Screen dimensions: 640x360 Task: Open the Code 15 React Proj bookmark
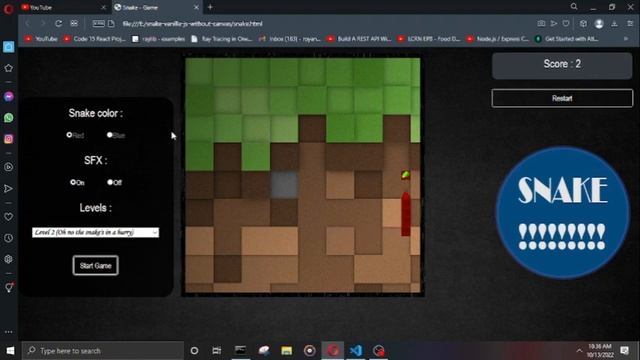[94, 39]
